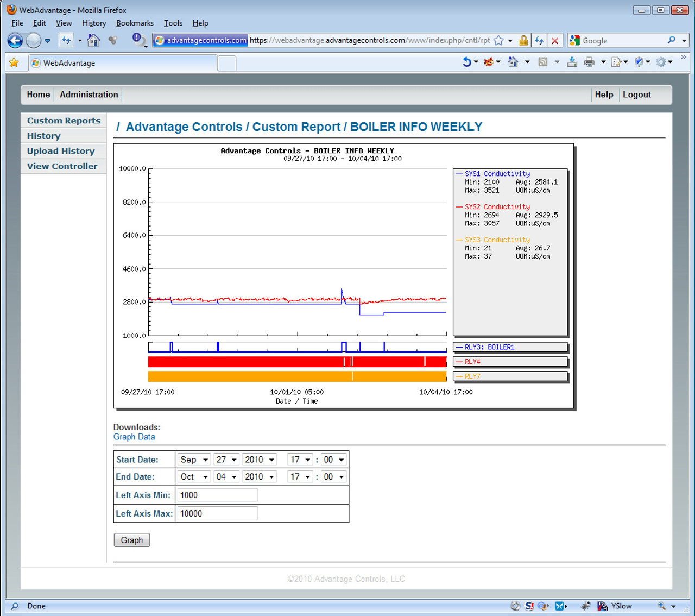Click the Firebug bug icon in status bar
This screenshot has height=616, width=695.
(585, 606)
